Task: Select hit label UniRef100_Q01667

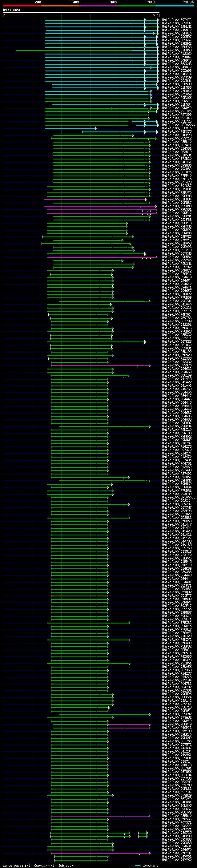Action: 177,40
